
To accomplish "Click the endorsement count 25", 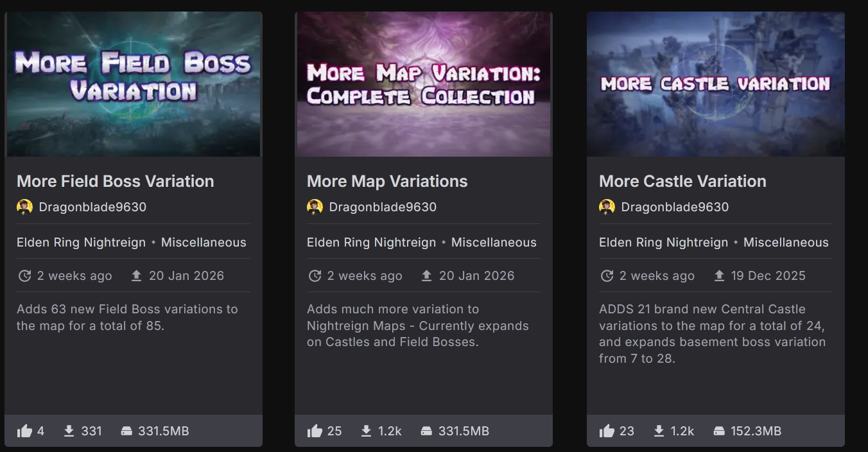I will 334,431.
